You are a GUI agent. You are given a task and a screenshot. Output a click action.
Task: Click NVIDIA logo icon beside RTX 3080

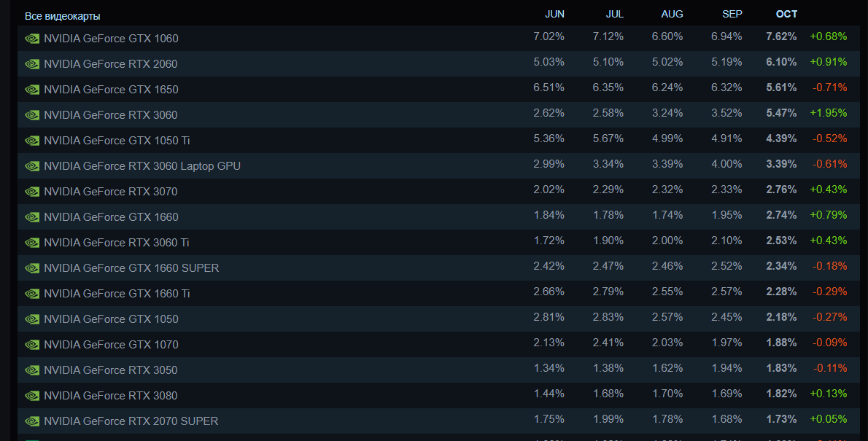pyautogui.click(x=32, y=396)
